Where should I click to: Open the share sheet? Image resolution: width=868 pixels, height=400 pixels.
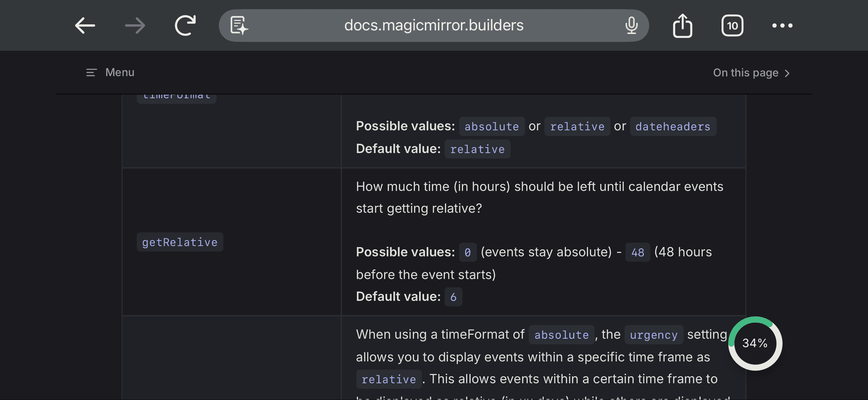click(x=682, y=26)
